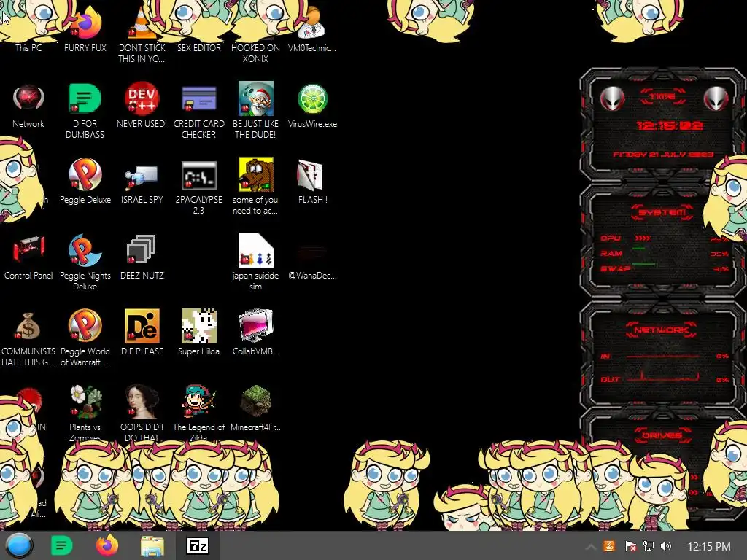This screenshot has height=560, width=747.
Task: Select the CREDIT CARD CHECKER icon
Action: [x=198, y=111]
